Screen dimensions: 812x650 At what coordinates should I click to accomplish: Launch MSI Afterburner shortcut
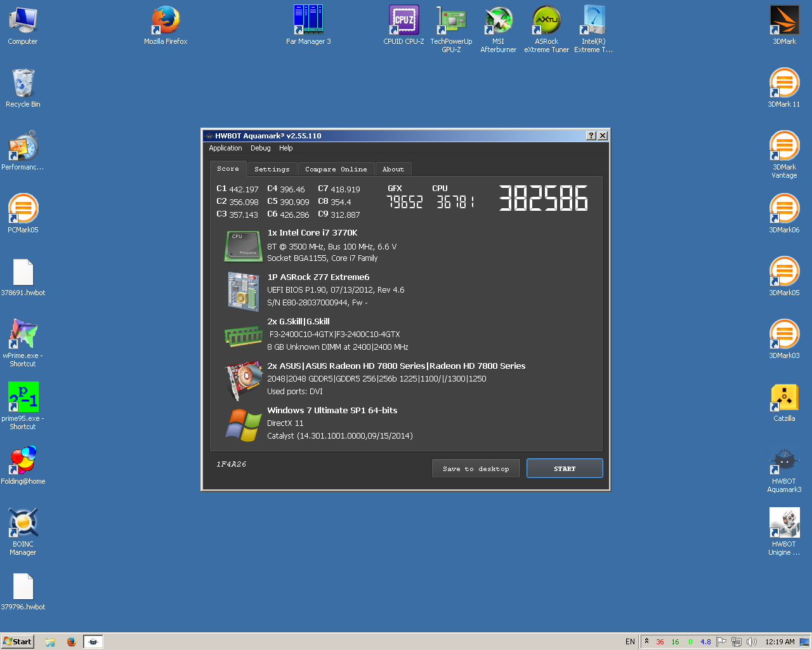click(499, 29)
